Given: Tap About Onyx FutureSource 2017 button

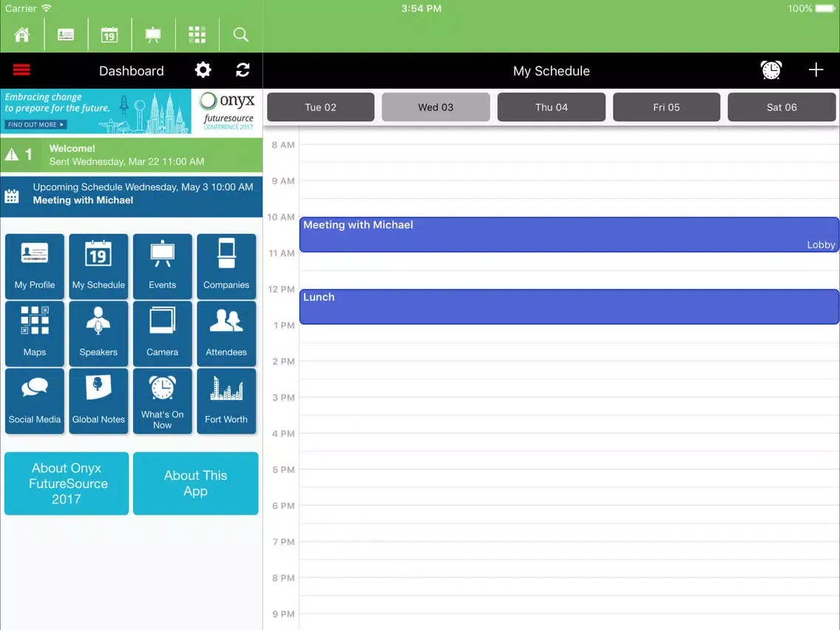Looking at the screenshot, I should (67, 483).
